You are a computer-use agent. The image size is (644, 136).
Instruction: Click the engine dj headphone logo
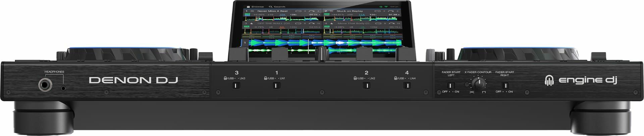[550, 80]
